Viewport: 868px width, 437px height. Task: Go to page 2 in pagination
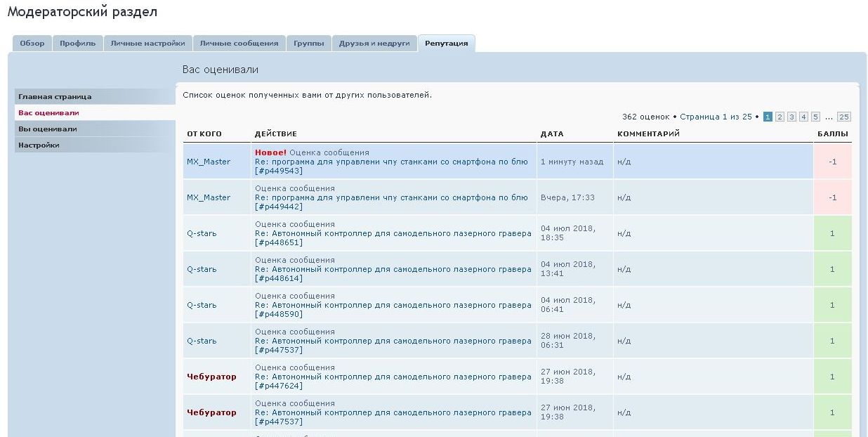tap(780, 117)
